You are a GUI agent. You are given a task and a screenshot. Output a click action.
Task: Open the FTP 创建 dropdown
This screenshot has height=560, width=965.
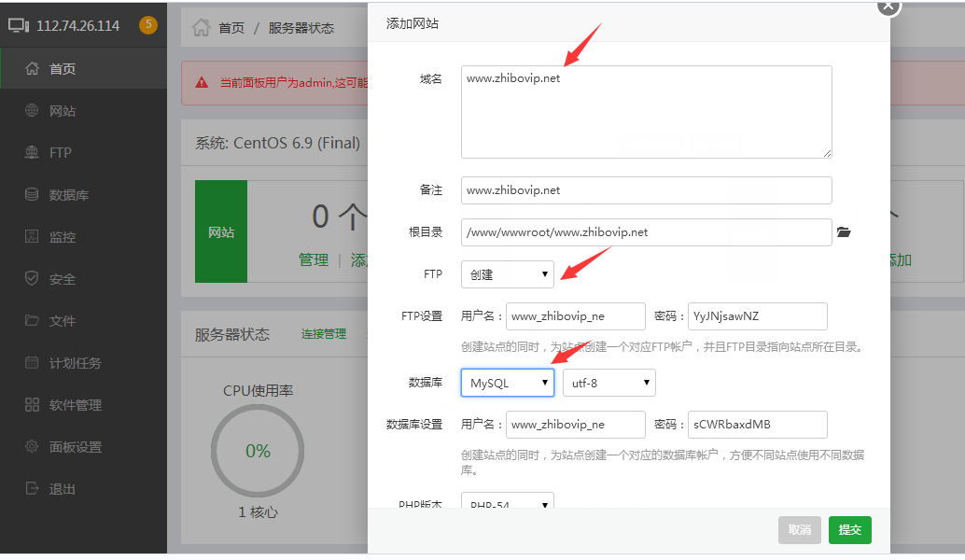click(x=507, y=274)
